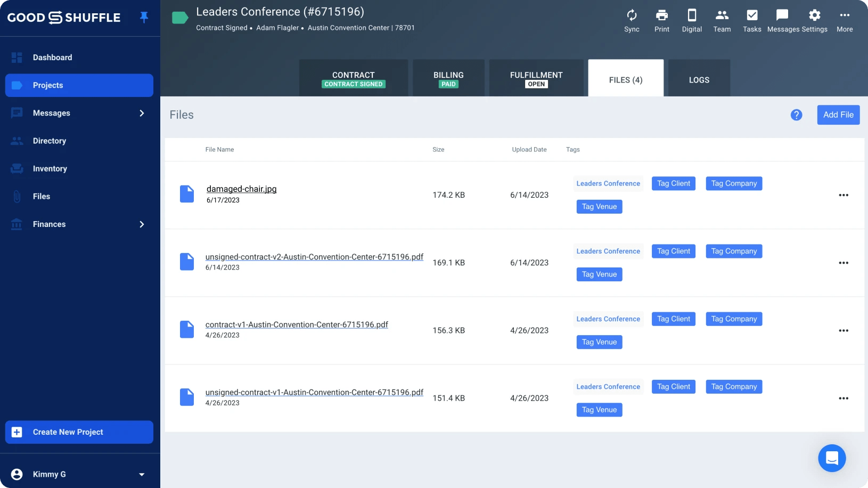Expand the Messages sidebar section
Viewport: 868px width, 488px height.
pyautogui.click(x=141, y=113)
